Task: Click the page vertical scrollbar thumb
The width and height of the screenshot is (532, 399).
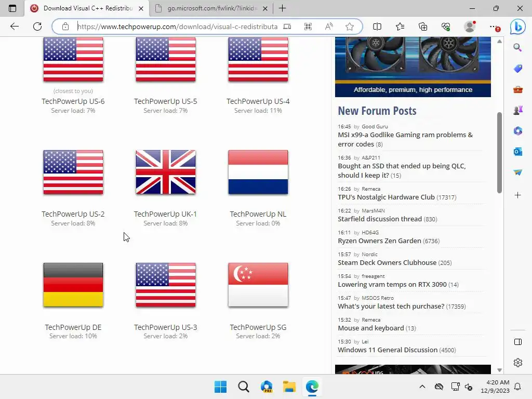Action: 499,153
